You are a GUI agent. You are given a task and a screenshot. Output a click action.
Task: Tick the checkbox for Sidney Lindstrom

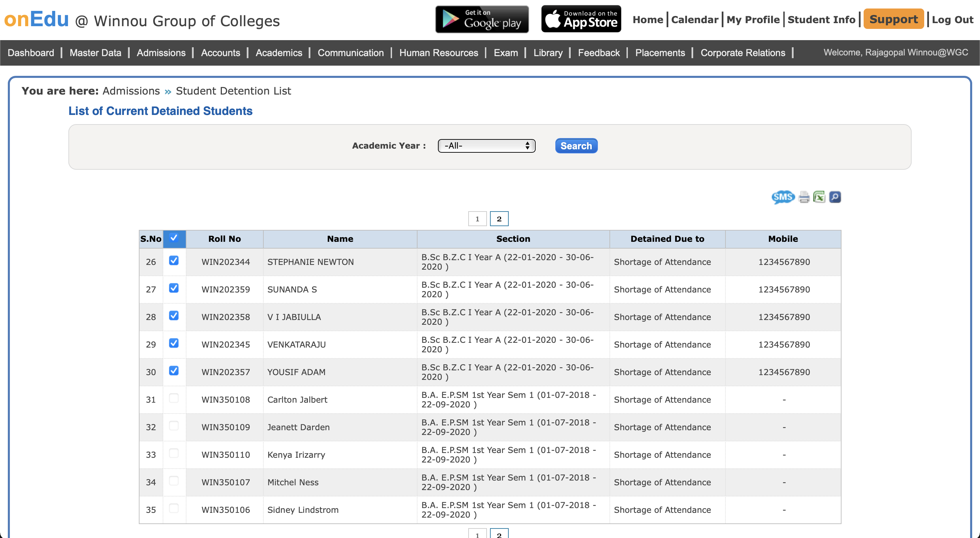click(x=174, y=508)
